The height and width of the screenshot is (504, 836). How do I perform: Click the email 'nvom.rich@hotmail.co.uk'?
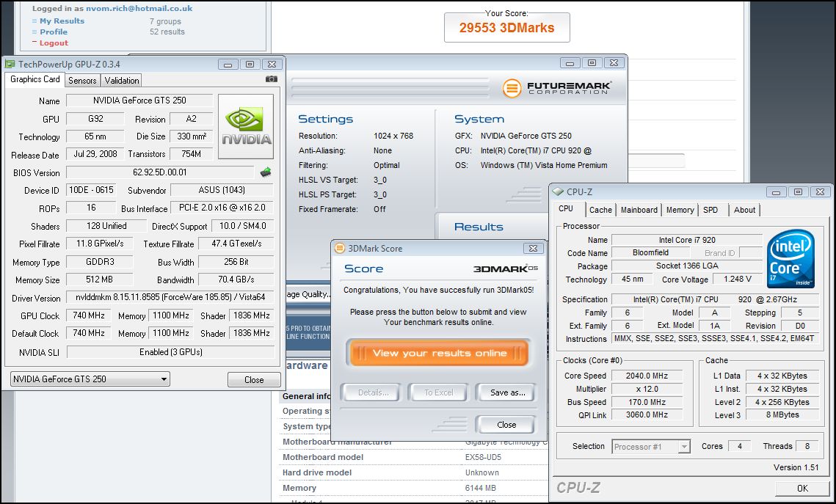click(139, 9)
